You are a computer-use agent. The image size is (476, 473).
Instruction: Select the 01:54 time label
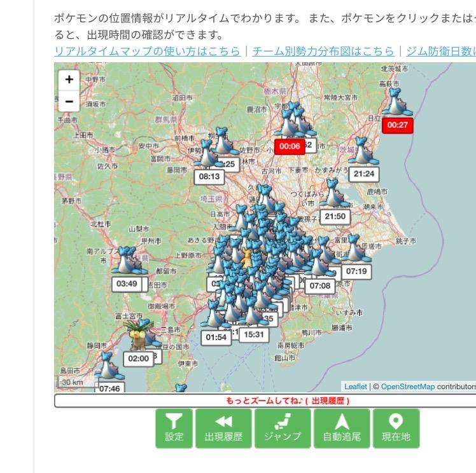[x=216, y=338]
